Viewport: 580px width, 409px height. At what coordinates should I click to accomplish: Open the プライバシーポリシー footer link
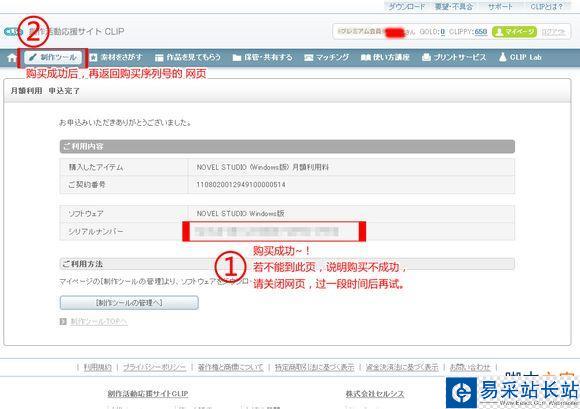pos(155,367)
